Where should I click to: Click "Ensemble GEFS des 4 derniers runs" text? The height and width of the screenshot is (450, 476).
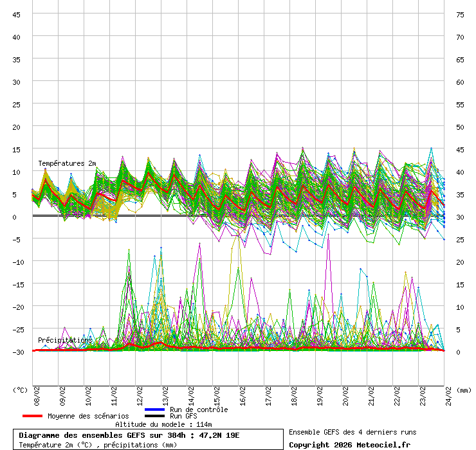[x=352, y=432]
